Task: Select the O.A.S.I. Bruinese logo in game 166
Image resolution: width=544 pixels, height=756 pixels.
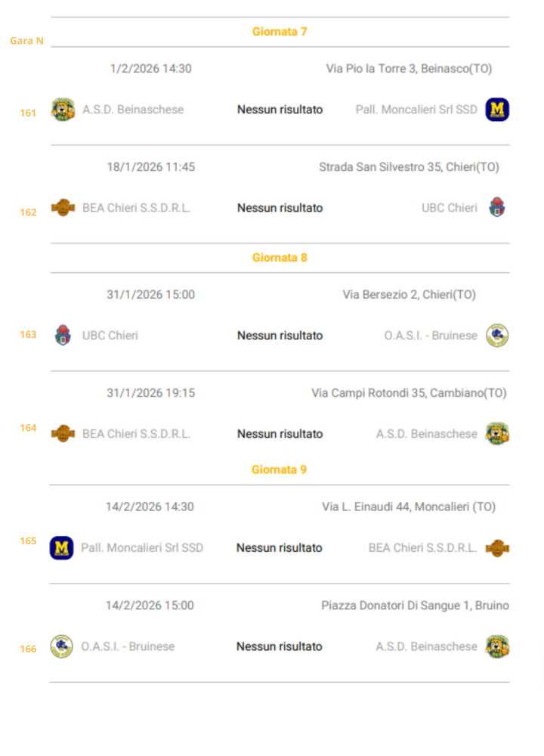Action: pyautogui.click(x=61, y=646)
